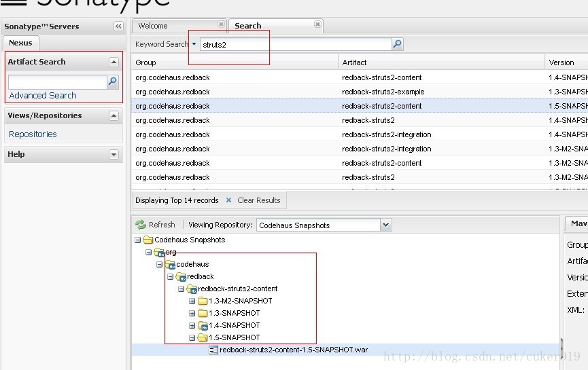Select redback-struts2-integration 1.4-SNAPSHOT result row
The height and width of the screenshot is (370, 588).
[x=360, y=134]
